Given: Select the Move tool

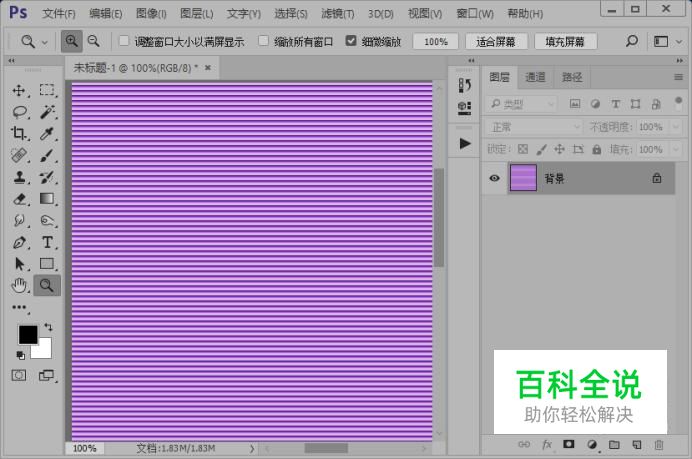Looking at the screenshot, I should [x=19, y=90].
